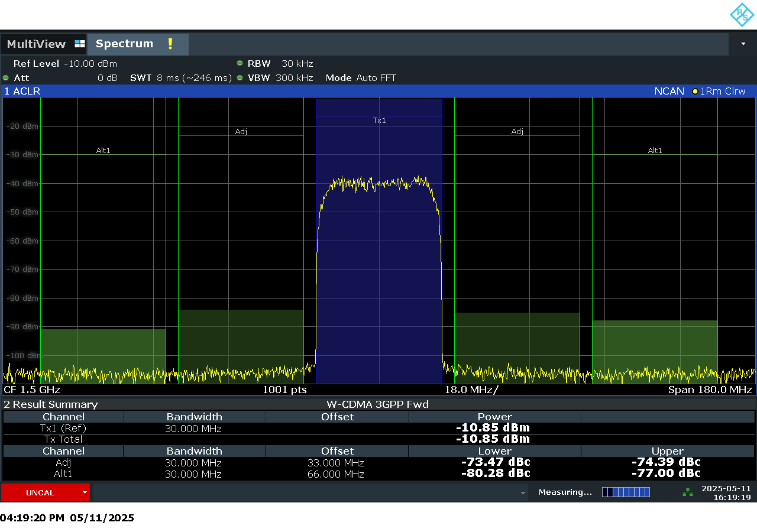The height and width of the screenshot is (532, 757).
Task: Click the W-CDMA 3GPP Fwd standard label
Action: 377,404
